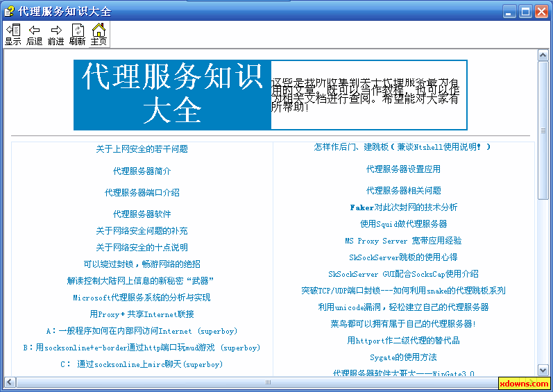The height and width of the screenshot is (392, 553).
Task: Click the vertical scrollbar down arrow
Action: (x=543, y=370)
